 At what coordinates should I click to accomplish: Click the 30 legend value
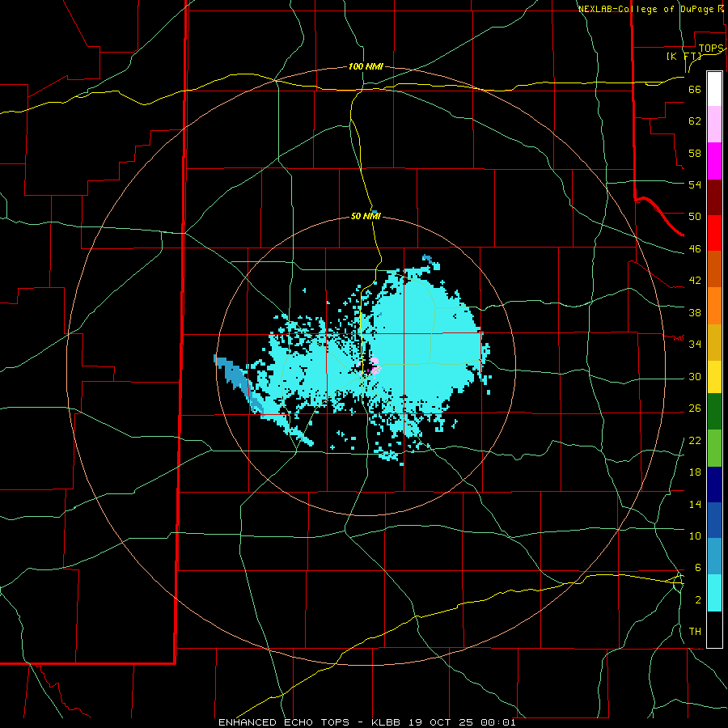(695, 376)
